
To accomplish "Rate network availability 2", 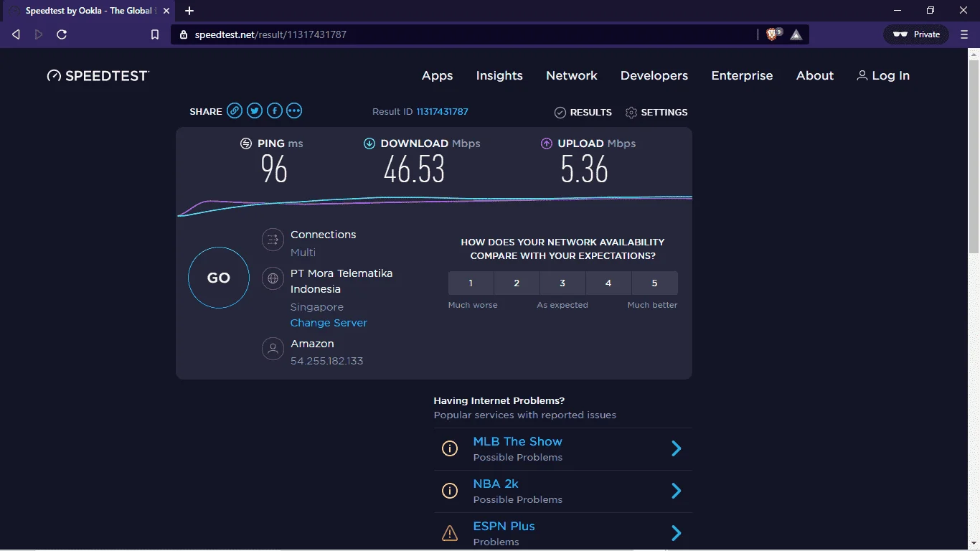I will pyautogui.click(x=517, y=283).
